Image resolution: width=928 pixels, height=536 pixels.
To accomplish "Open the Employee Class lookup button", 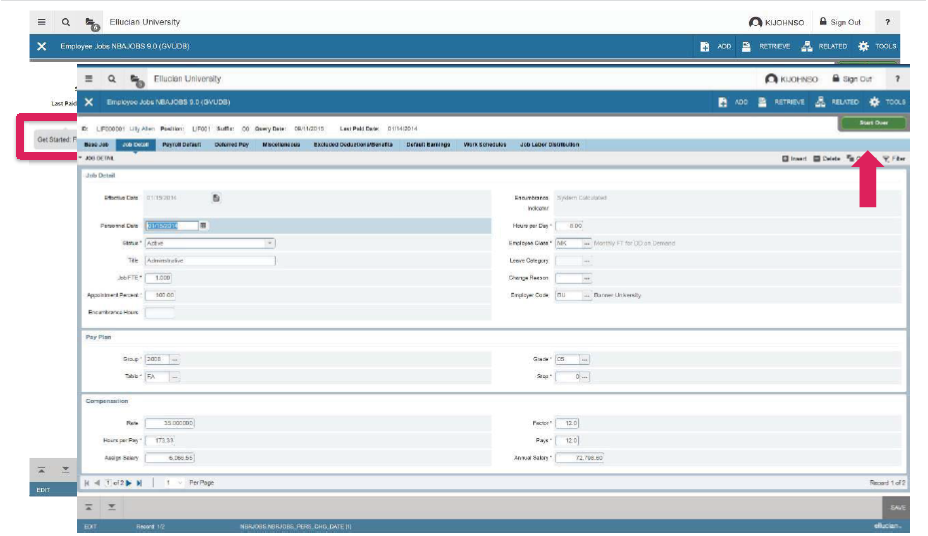I will coord(587,243).
